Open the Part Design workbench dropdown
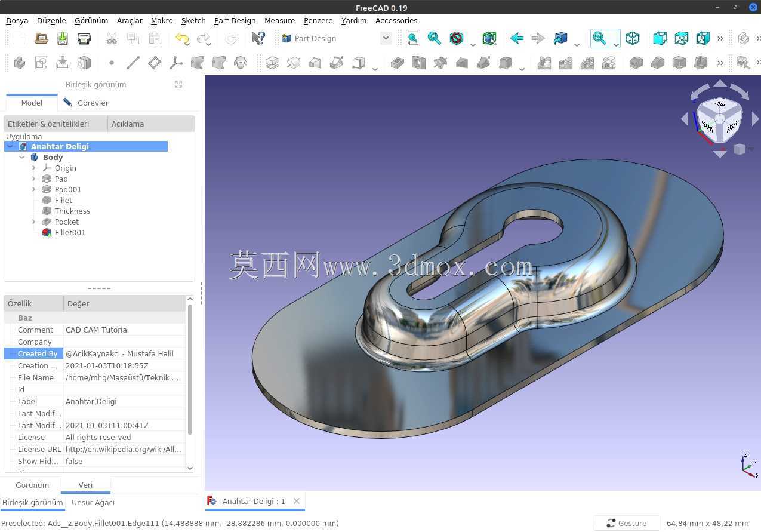This screenshot has height=532, width=761. [386, 38]
